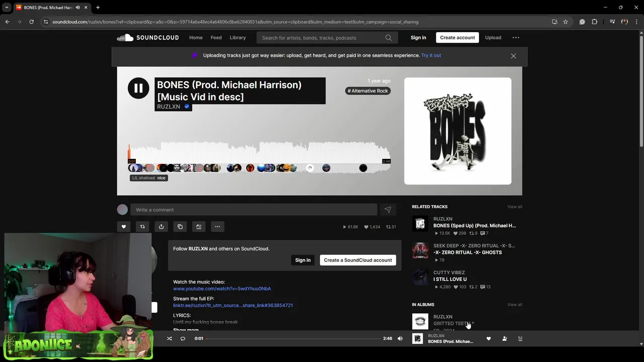The height and width of the screenshot is (362, 644).
Task: Close the BONES browser tab
Action: pyautogui.click(x=86, y=8)
